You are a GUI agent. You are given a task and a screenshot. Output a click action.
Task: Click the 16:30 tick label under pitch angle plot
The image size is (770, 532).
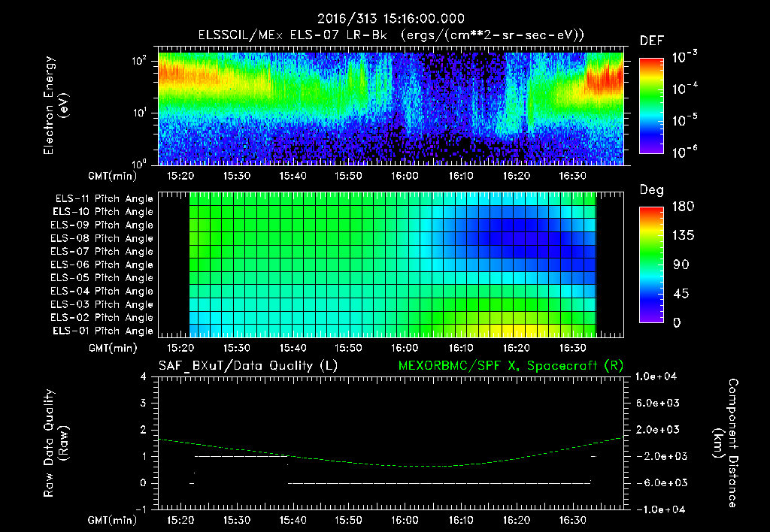572,349
